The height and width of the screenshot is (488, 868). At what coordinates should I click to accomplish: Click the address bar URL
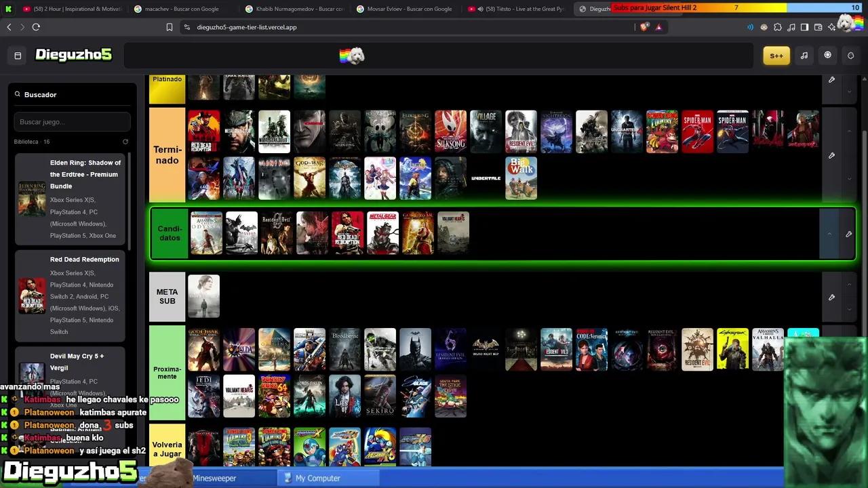247,27
